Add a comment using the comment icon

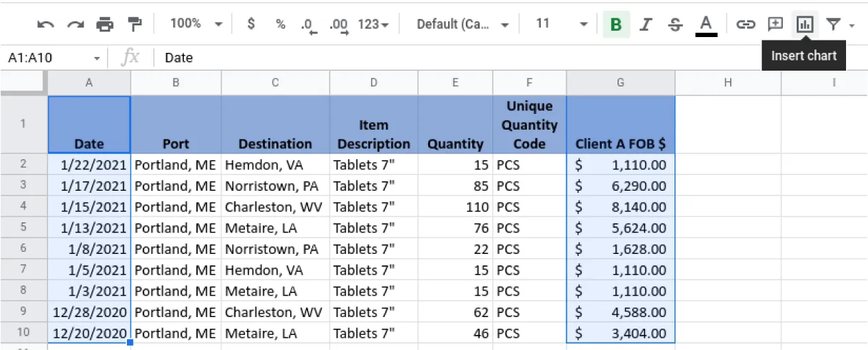point(775,25)
